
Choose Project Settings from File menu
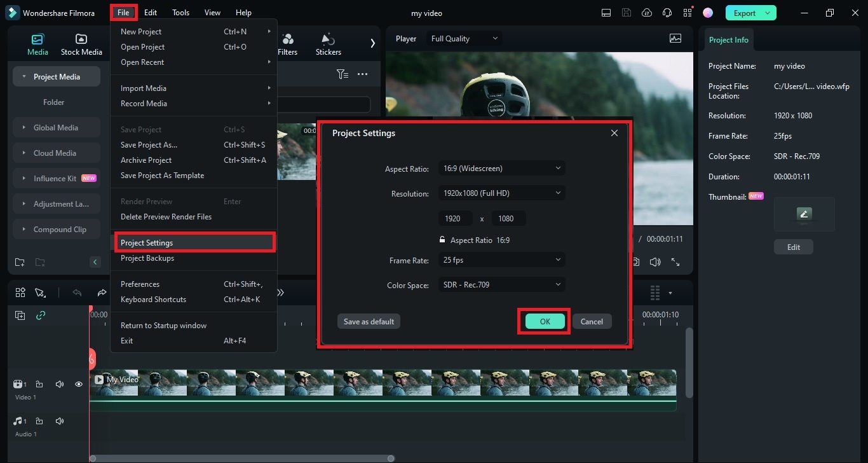pyautogui.click(x=194, y=243)
